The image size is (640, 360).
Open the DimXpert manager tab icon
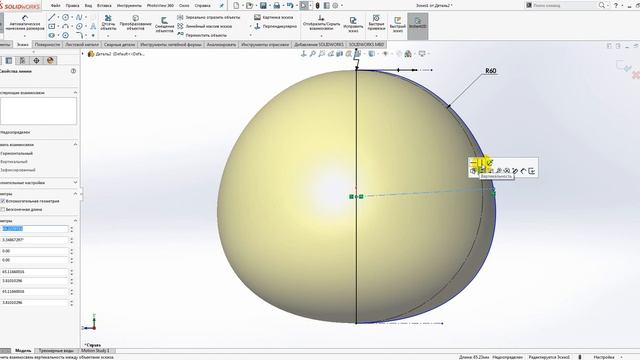click(36, 60)
